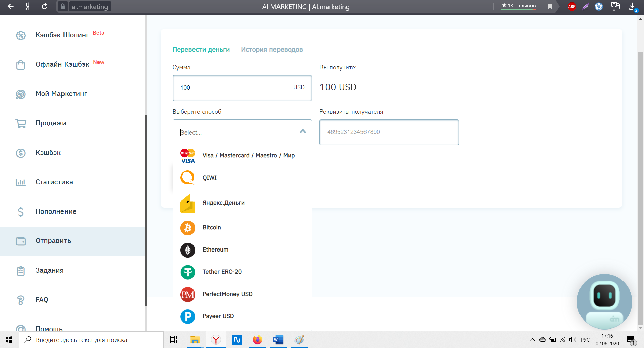Select QIWI as the transfer method
Screen dimensions: 644x348
pos(242,178)
